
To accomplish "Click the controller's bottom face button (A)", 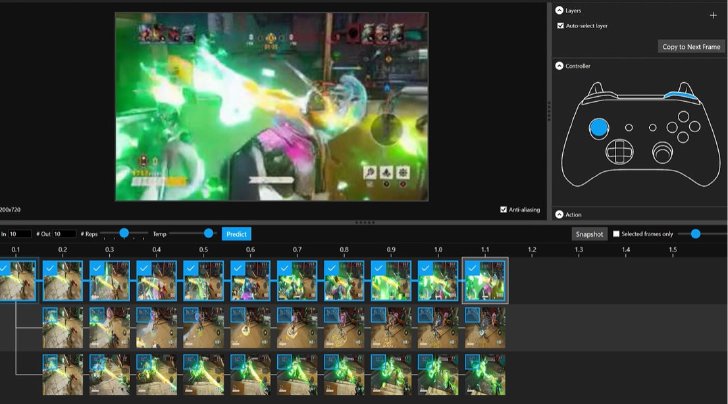I will [x=682, y=137].
